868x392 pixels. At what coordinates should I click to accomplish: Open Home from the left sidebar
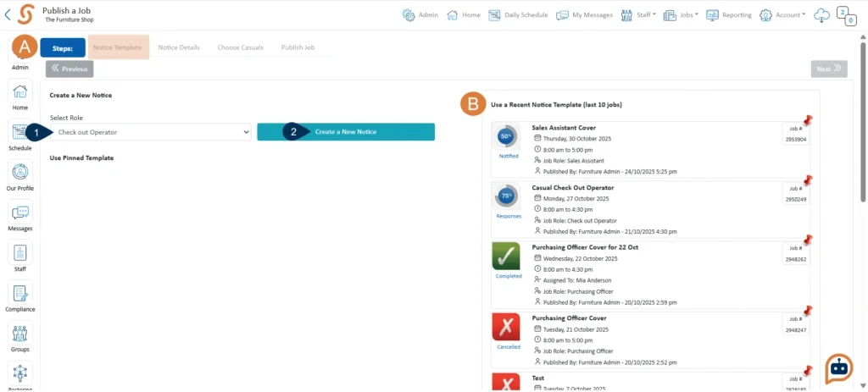20,97
